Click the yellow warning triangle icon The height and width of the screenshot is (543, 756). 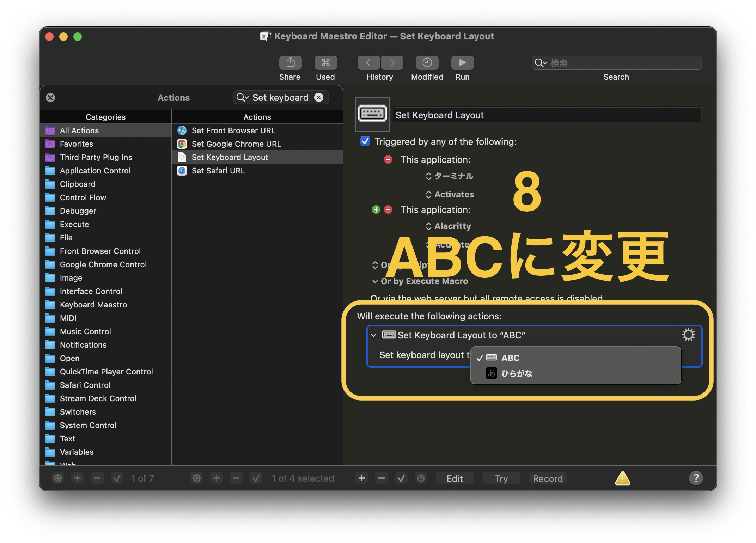point(622,478)
